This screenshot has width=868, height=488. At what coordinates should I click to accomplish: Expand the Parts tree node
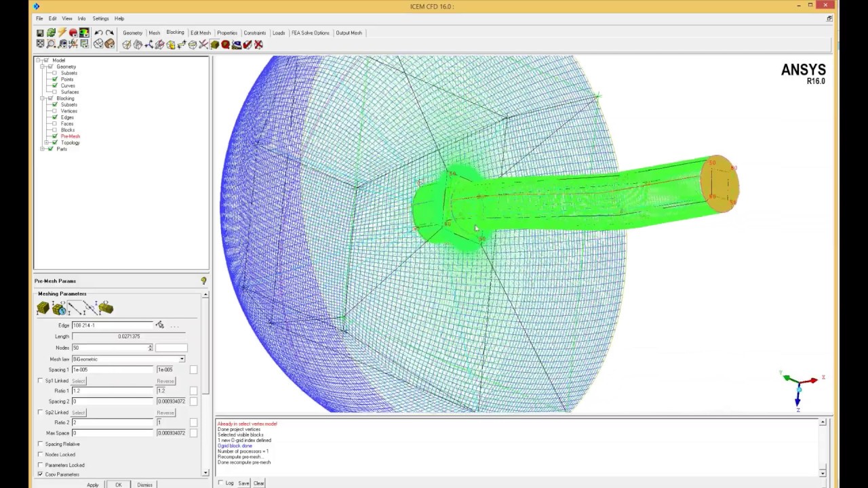pos(42,149)
